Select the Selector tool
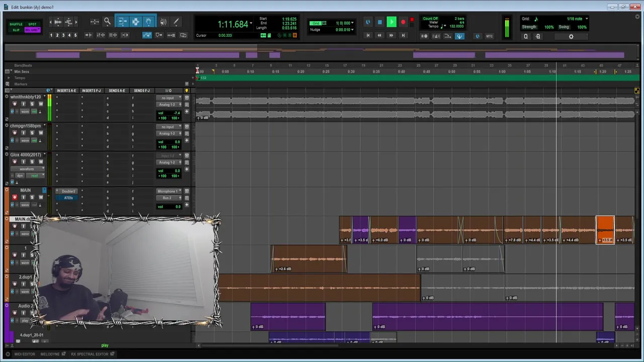Viewport: 644px width, 362px height. click(135, 22)
